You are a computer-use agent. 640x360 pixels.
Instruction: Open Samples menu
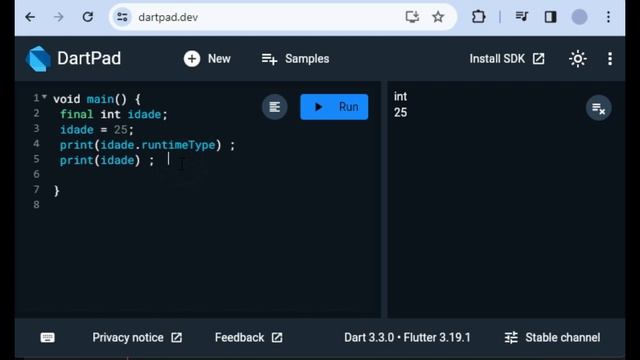point(295,59)
